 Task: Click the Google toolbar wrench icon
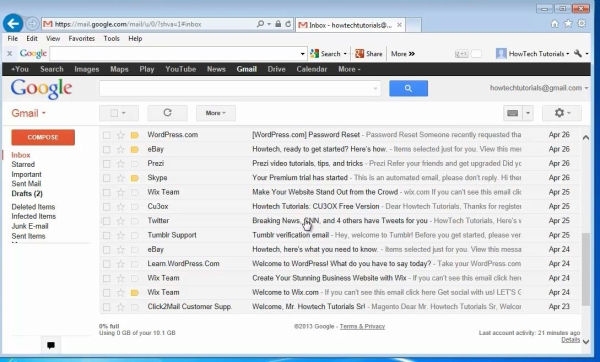578,54
